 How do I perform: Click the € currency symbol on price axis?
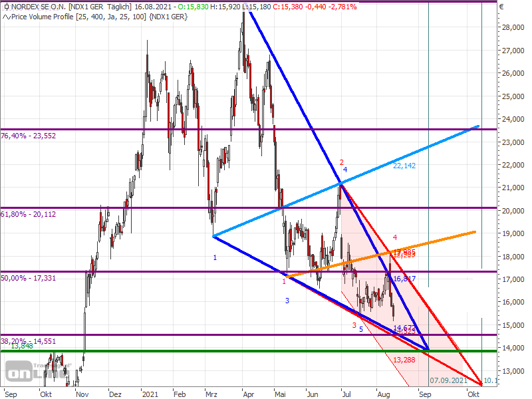coord(501,7)
